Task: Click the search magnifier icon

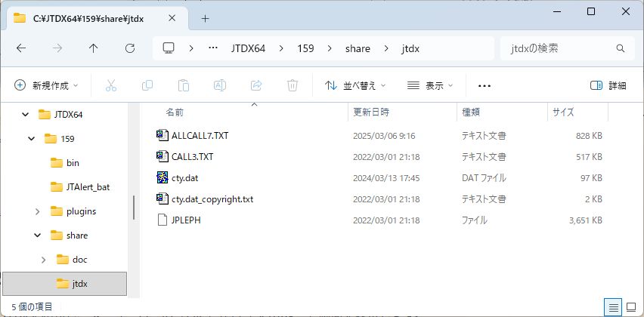Action: pyautogui.click(x=620, y=48)
